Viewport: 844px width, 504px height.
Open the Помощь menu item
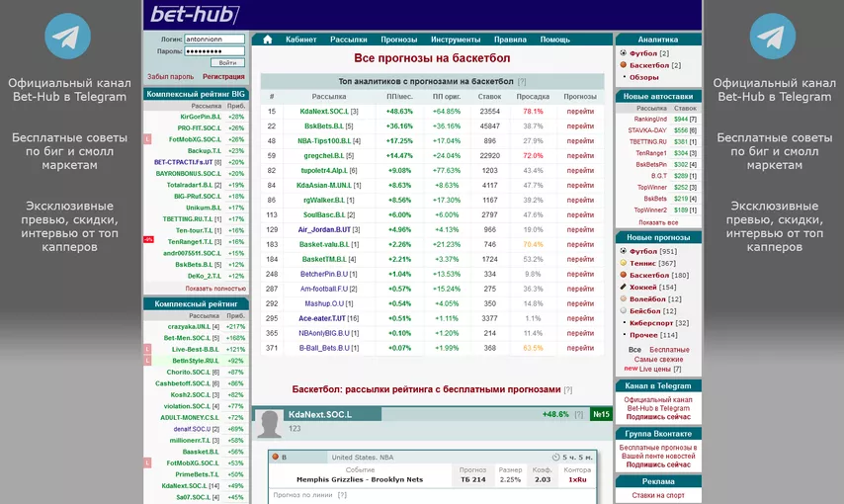pos(555,40)
